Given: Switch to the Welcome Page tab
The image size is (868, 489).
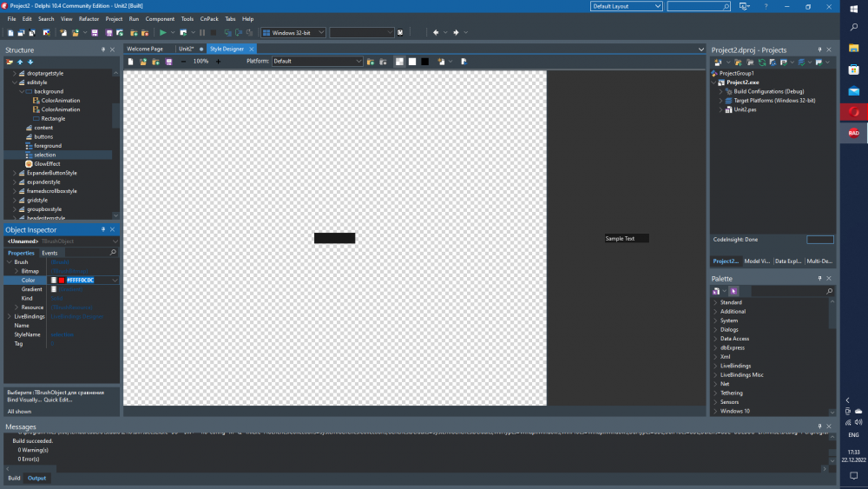Looking at the screenshot, I should coord(145,49).
